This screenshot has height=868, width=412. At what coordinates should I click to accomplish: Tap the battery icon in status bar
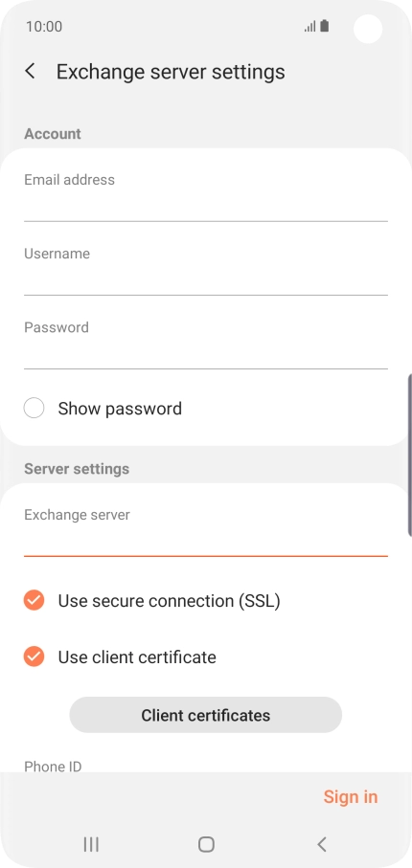tap(325, 26)
